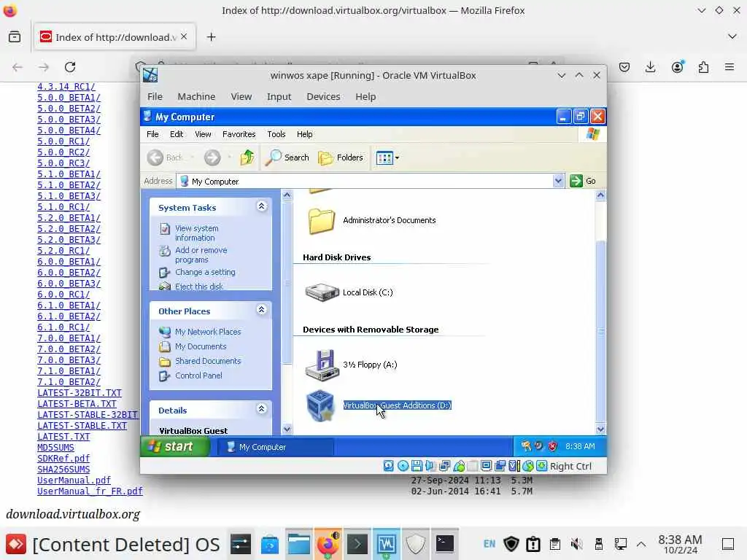The width and height of the screenshot is (747, 560).
Task: Click the recording icon in VirtualBox status bar
Action: tap(500, 466)
